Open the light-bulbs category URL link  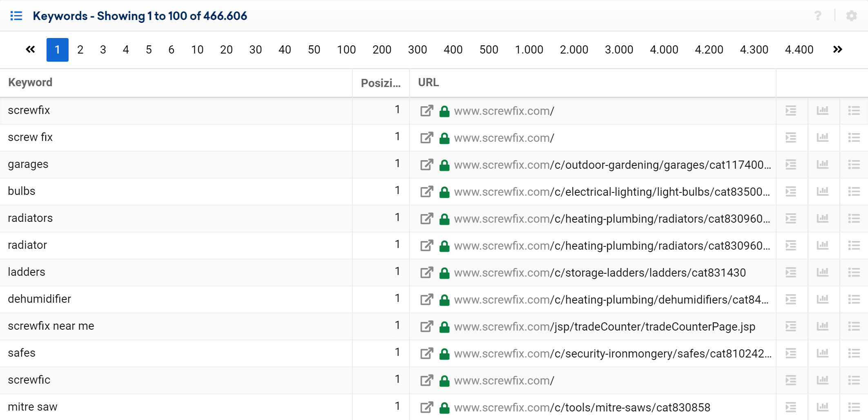[x=612, y=192]
